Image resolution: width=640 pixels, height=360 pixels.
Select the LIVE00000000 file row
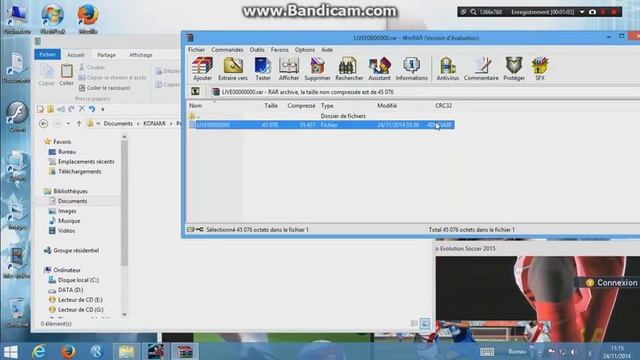321,125
